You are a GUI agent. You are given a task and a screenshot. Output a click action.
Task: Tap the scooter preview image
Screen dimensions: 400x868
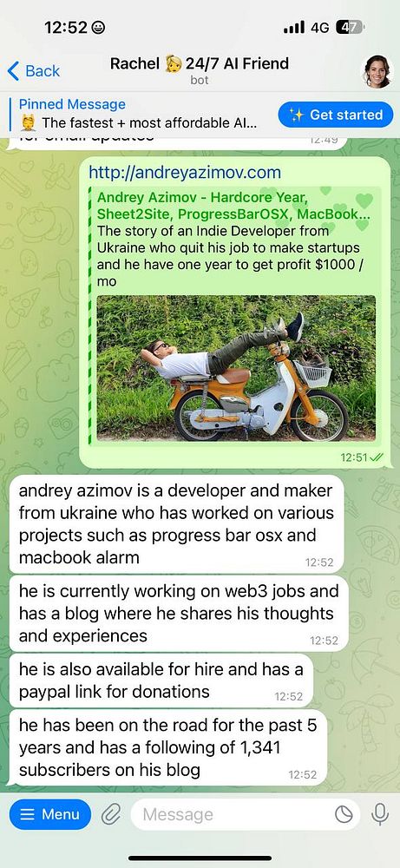pyautogui.click(x=236, y=368)
